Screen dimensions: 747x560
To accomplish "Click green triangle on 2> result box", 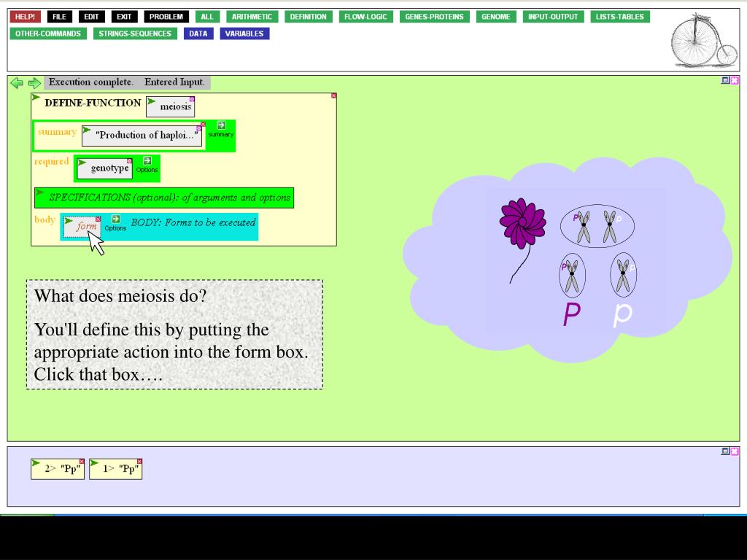I will 36,463.
